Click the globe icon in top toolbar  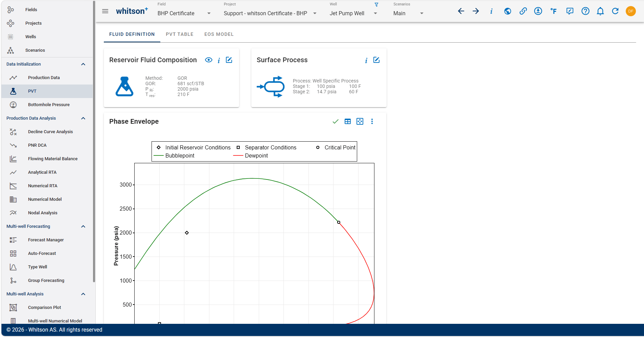pos(507,11)
